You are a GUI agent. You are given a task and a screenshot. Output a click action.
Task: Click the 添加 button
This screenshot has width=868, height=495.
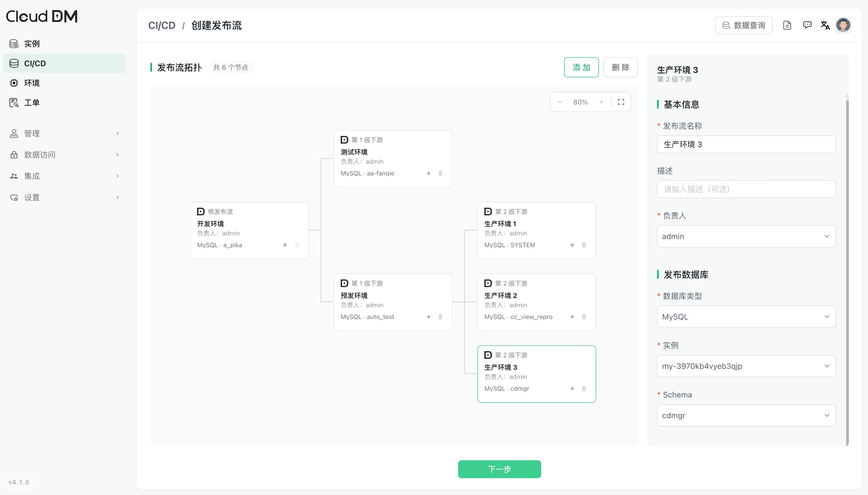(x=581, y=67)
